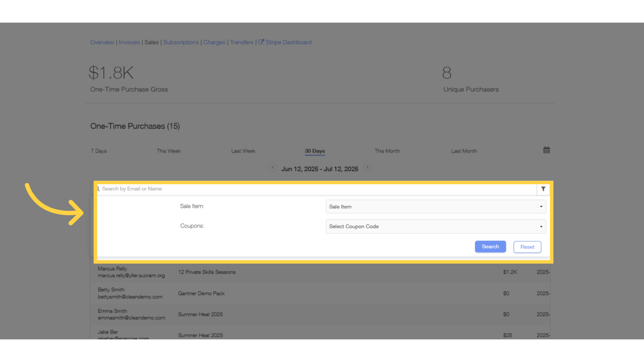Image resolution: width=644 pixels, height=362 pixels.
Task: Click the One-Time Purchases (15) heading
Action: click(135, 126)
